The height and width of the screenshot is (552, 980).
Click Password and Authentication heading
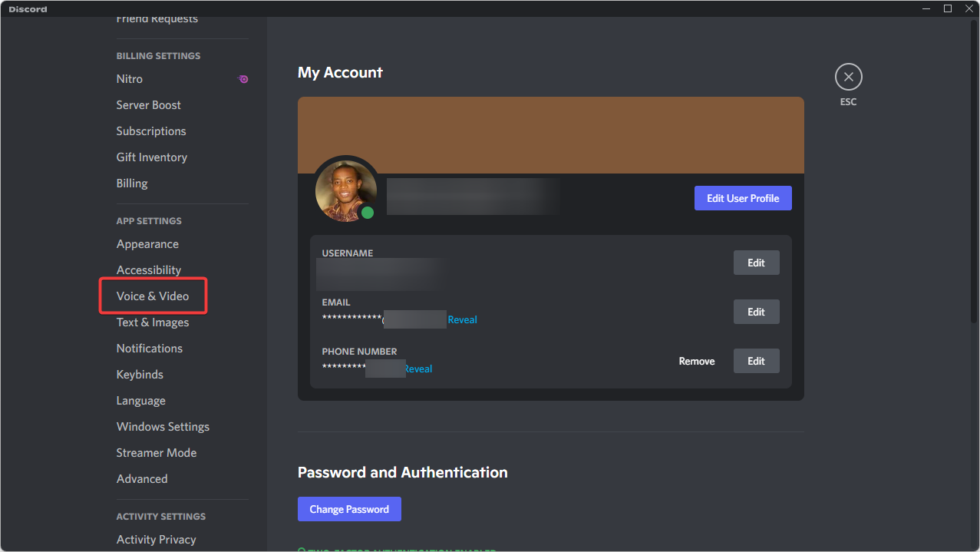pos(403,472)
